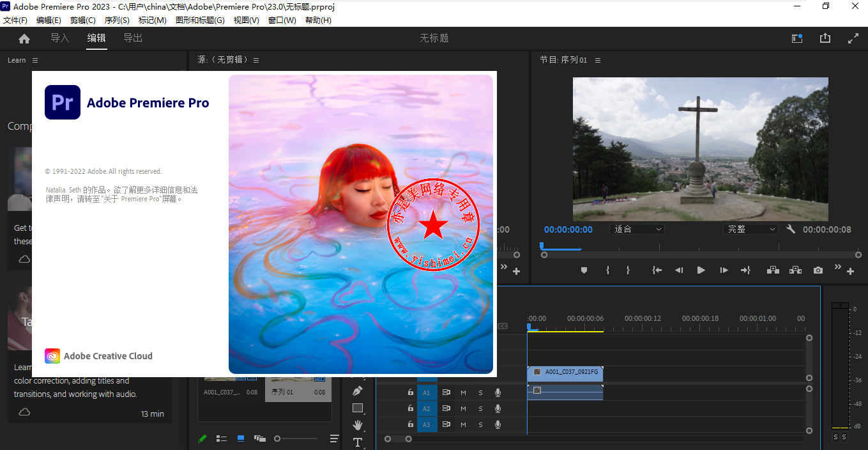Image resolution: width=868 pixels, height=450 pixels.
Task: Adjust Project panel thumbnail zoom slider
Action: tap(296, 438)
